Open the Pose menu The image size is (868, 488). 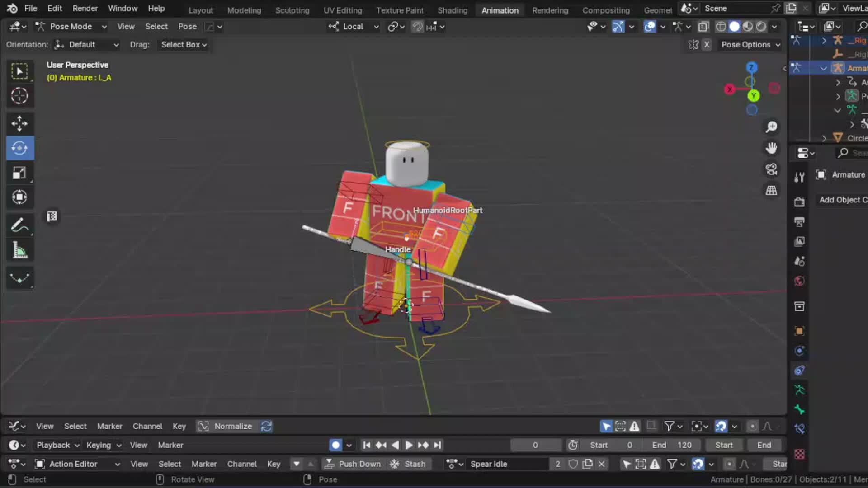pos(187,27)
